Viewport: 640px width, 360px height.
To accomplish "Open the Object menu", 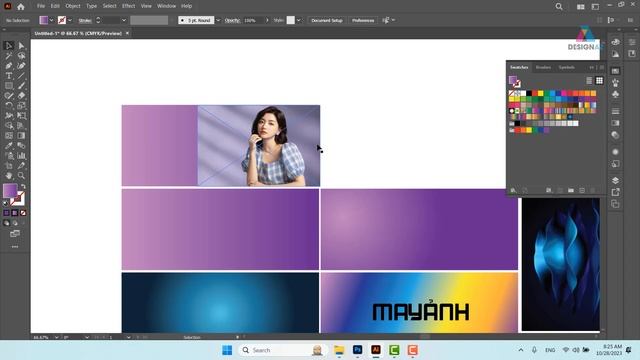I will pos(73,6).
